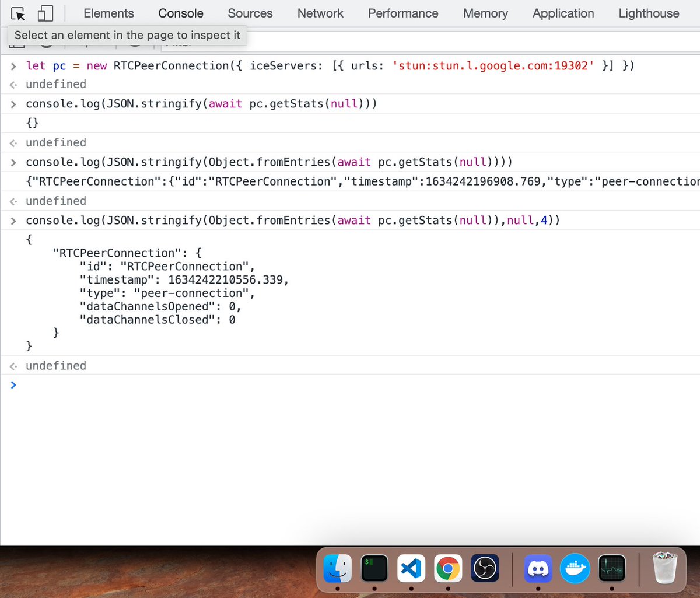This screenshot has width=700, height=598.
Task: Click the single-line JSON output with timestamp 1634242196908.769
Action: point(362,181)
